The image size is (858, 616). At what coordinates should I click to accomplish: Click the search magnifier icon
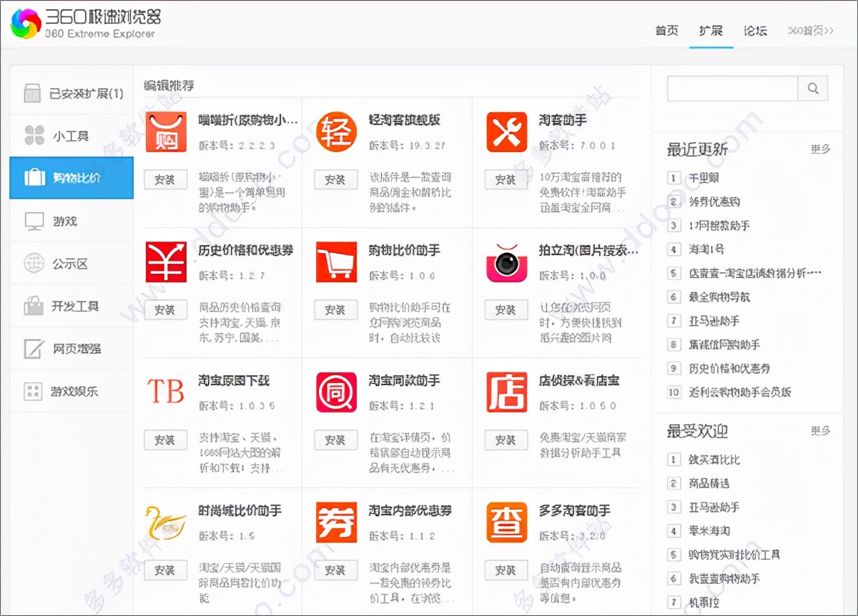pyautogui.click(x=813, y=89)
